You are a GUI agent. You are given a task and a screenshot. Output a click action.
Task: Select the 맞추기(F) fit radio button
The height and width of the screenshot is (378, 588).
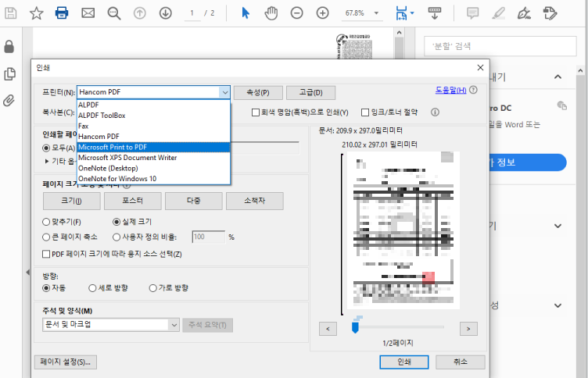[46, 222]
